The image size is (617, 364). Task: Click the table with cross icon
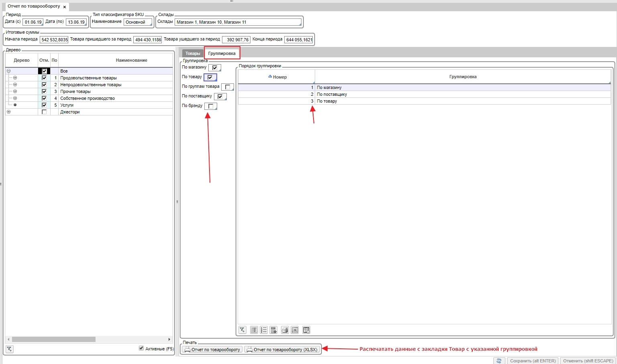coord(306,330)
